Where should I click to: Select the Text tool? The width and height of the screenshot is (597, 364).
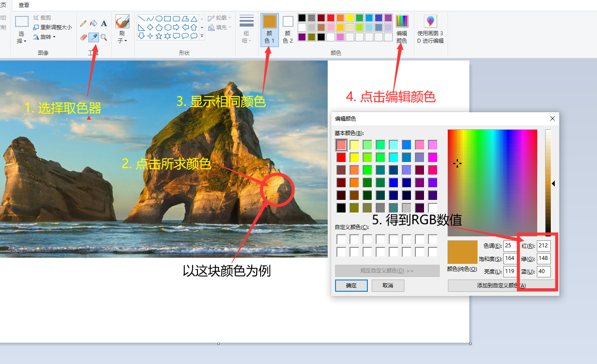(103, 23)
